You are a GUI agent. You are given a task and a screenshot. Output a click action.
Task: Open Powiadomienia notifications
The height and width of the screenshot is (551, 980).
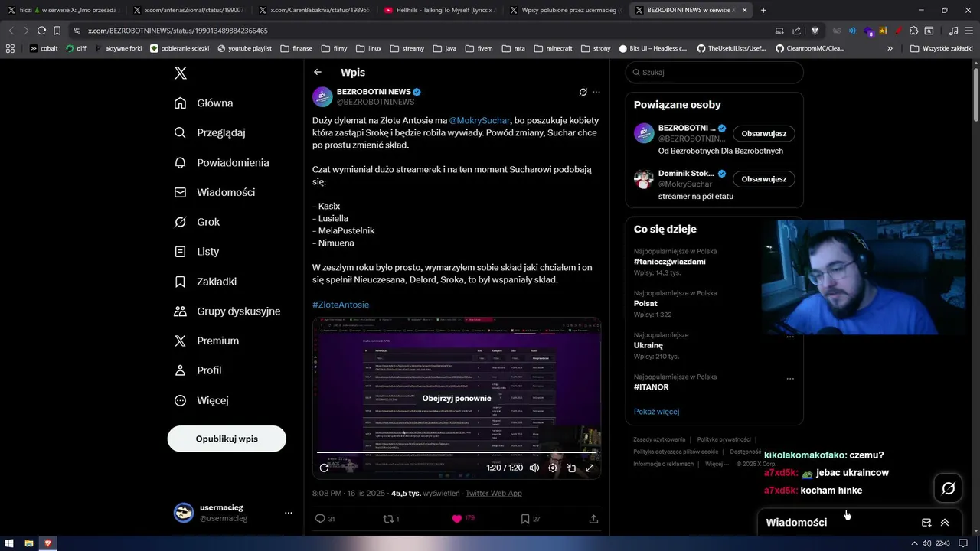[x=221, y=162]
